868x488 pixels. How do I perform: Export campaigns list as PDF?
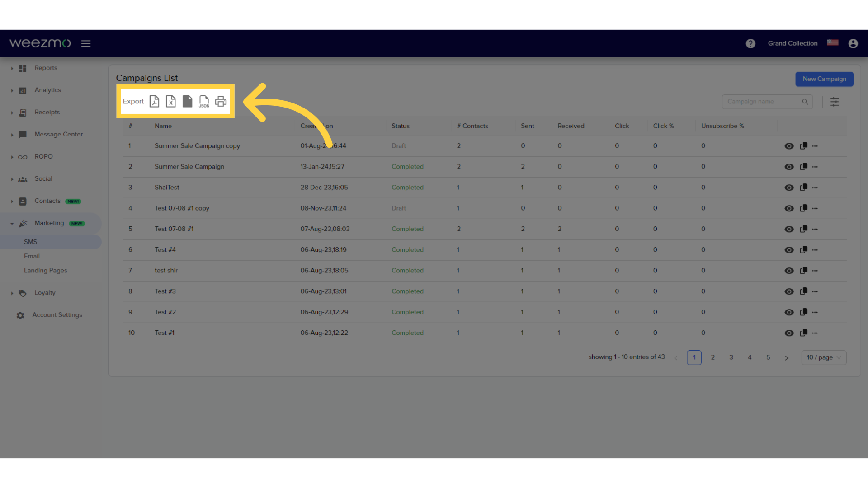click(154, 101)
